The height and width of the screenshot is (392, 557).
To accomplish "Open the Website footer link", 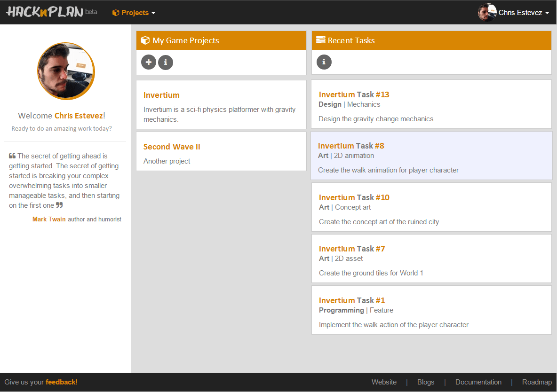I will pyautogui.click(x=384, y=382).
